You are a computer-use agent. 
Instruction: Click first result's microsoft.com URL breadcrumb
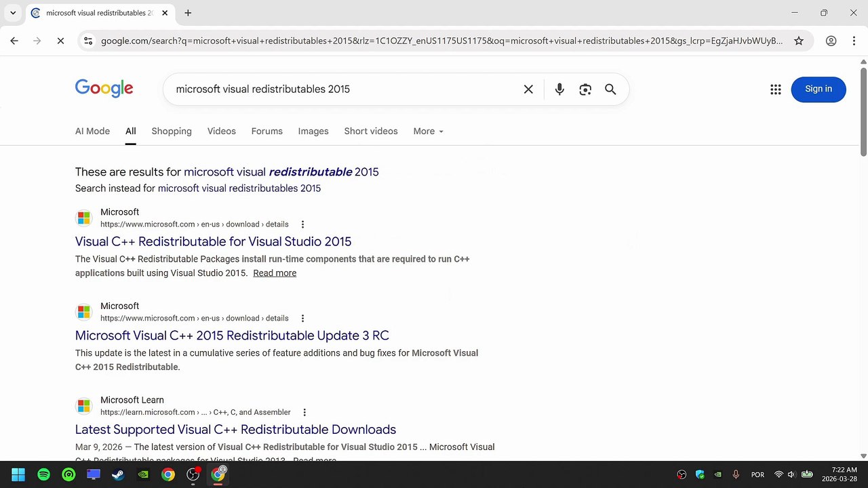[x=195, y=224]
